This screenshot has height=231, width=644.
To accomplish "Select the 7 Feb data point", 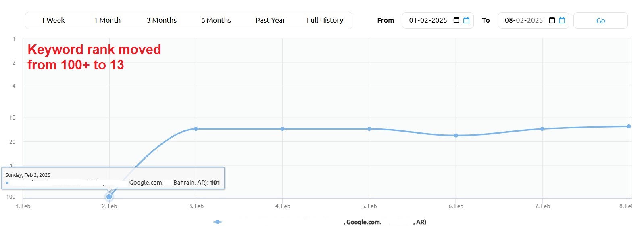I will point(542,129).
